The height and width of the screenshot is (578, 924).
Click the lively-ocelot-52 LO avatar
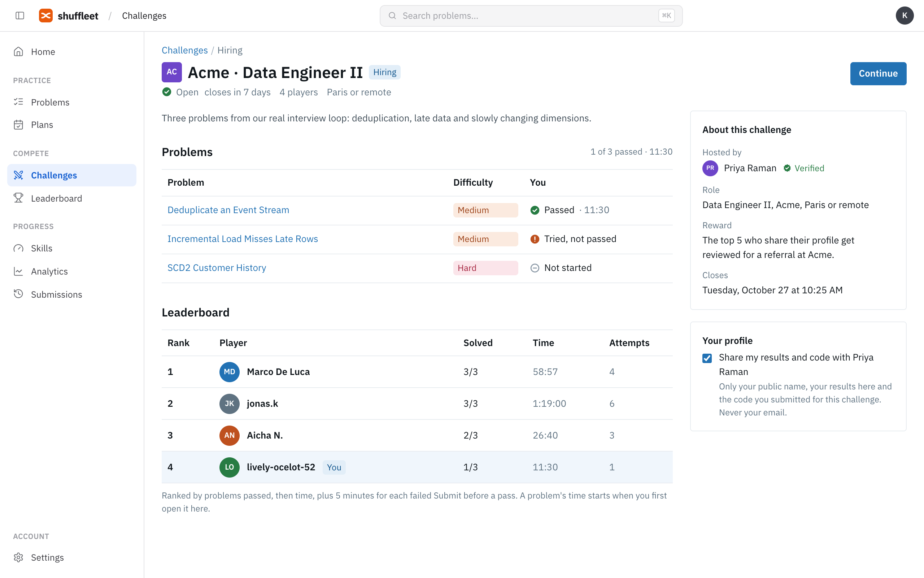click(x=230, y=467)
